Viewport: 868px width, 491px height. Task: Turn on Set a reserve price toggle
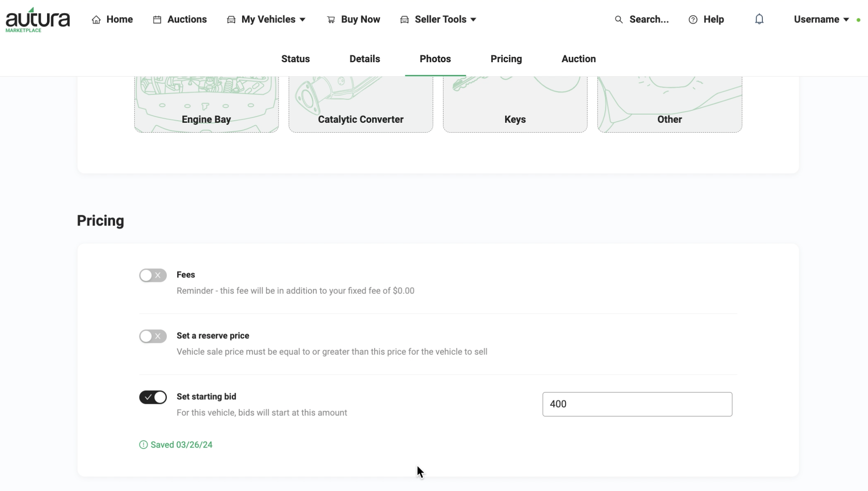(x=153, y=336)
